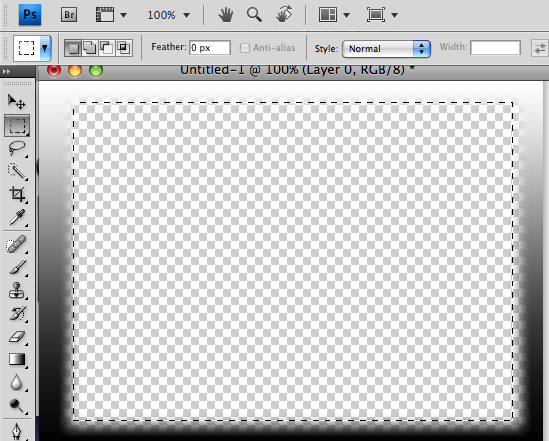Select the Spot Healing Brush tool

(16, 244)
